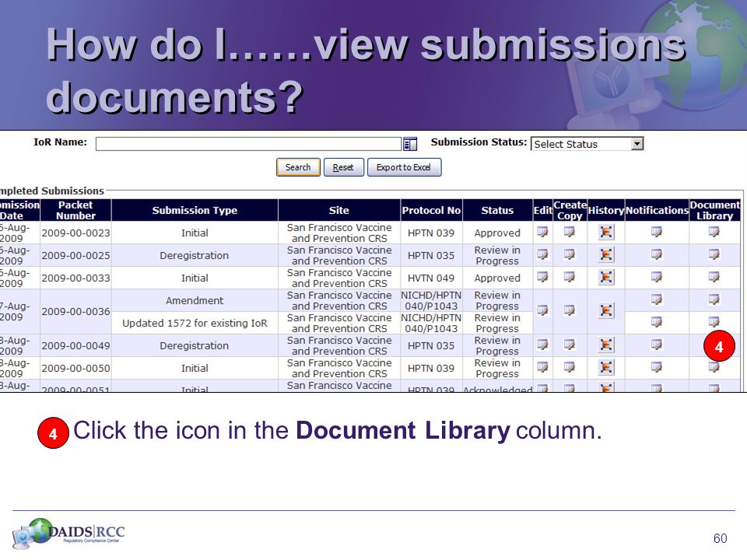Image resolution: width=747 pixels, height=560 pixels.
Task: Open Document Library for packet 2009-00-0050
Action: 714,367
